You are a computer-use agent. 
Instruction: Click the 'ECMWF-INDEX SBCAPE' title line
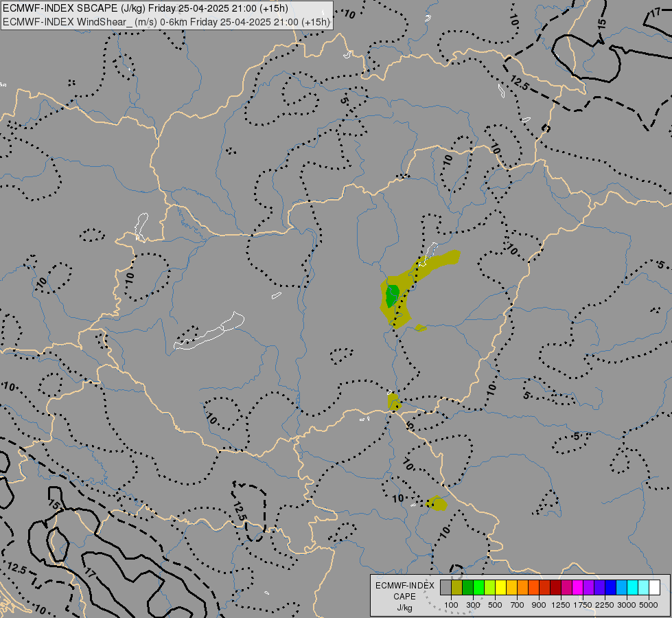click(x=146, y=8)
